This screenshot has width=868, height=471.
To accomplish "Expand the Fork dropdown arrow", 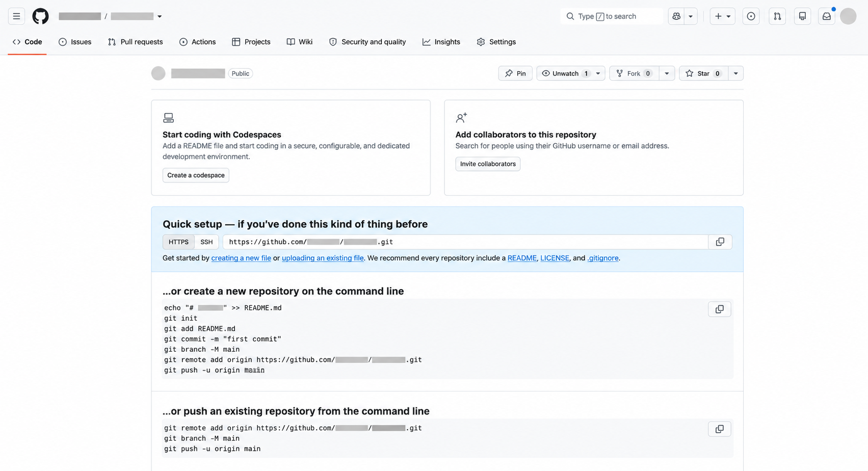I will click(667, 73).
